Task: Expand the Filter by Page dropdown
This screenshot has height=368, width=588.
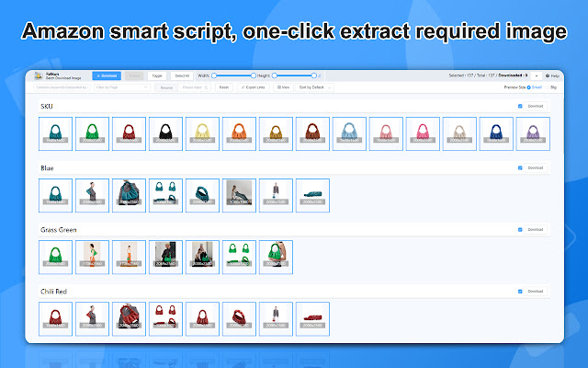Action: (122, 87)
